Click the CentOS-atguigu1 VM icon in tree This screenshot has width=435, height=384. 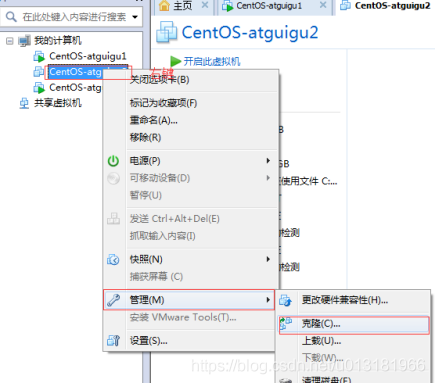pyautogui.click(x=39, y=56)
